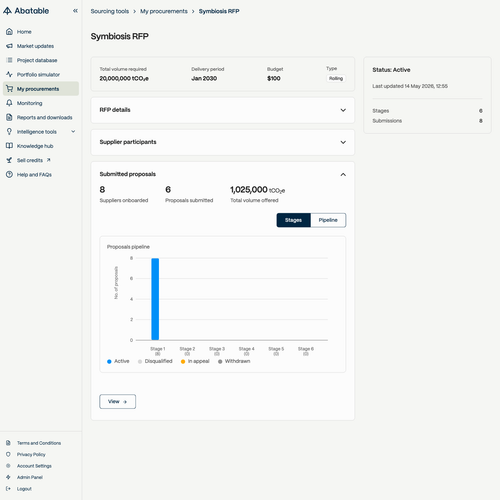Click the Project database list icon
The image size is (500, 500).
pyautogui.click(x=9, y=60)
